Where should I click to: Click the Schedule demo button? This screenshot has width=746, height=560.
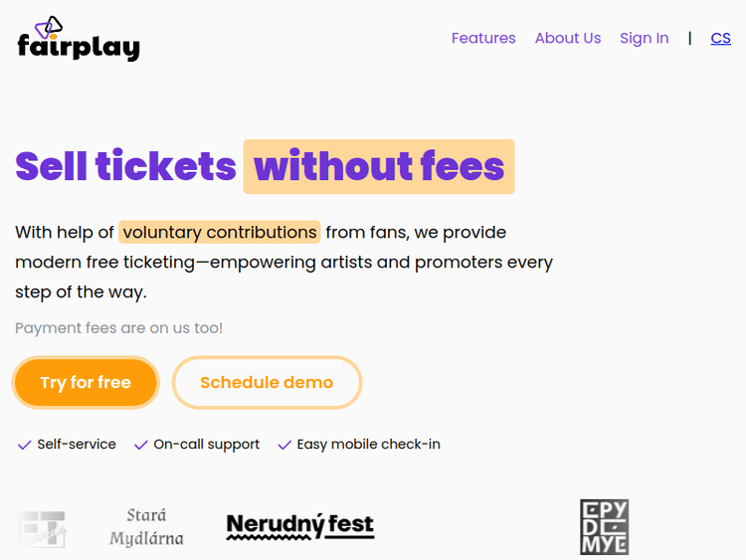tap(267, 383)
